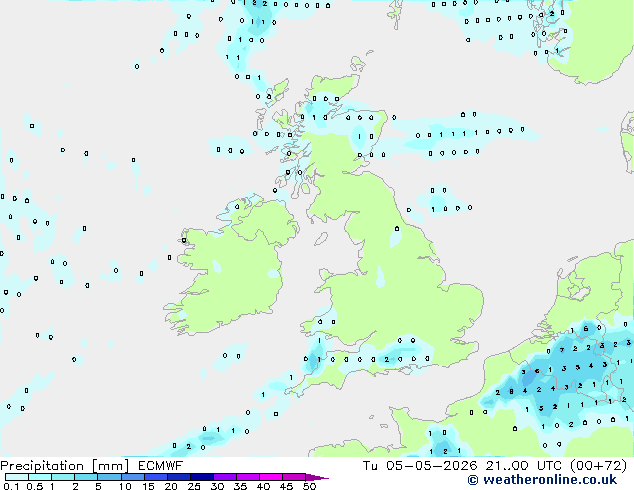Viewport: 634px width, 490px height.
Task: Open the weatheronline.co.uk link
Action: click(x=542, y=480)
